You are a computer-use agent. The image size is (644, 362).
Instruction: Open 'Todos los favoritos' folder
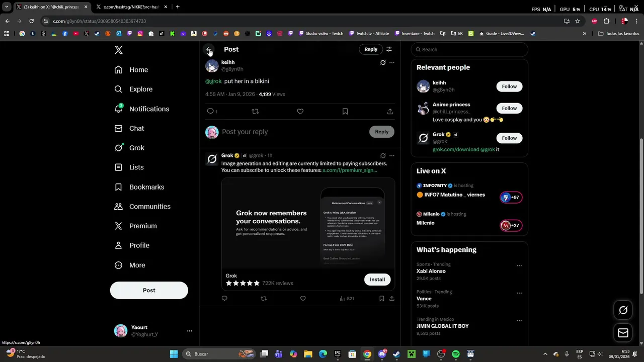(x=619, y=34)
